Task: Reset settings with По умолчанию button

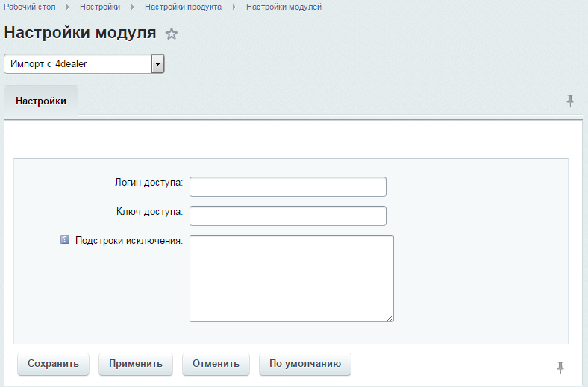Action: pos(304,364)
